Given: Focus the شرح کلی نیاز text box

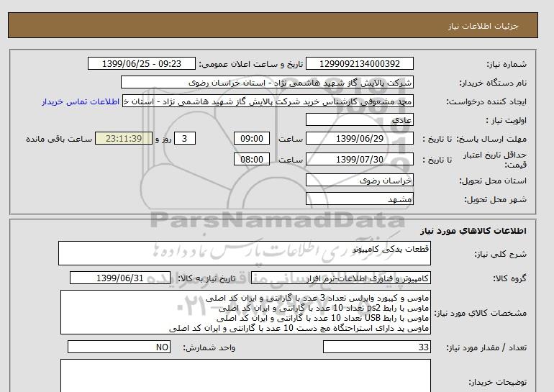Looking at the screenshot, I should point(244,253).
